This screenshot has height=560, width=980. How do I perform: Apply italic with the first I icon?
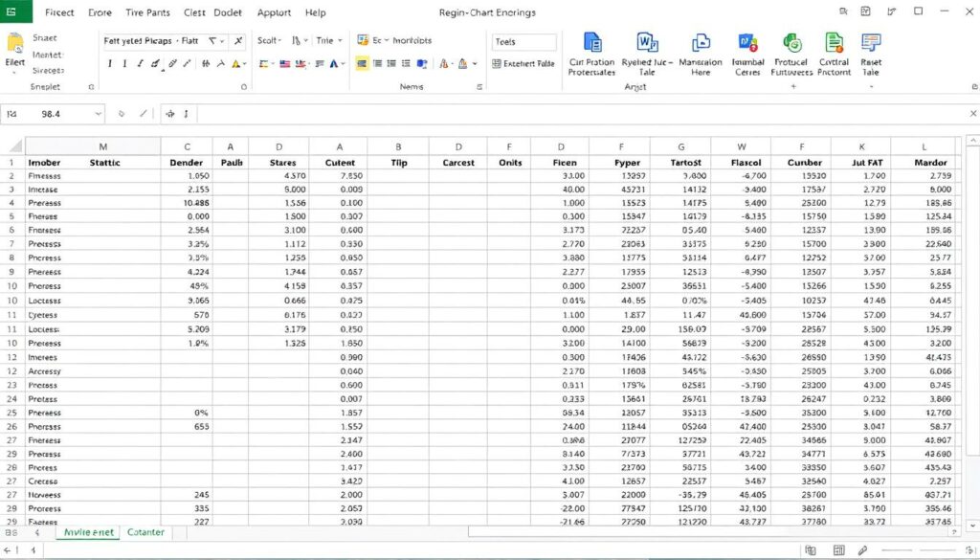coord(110,64)
